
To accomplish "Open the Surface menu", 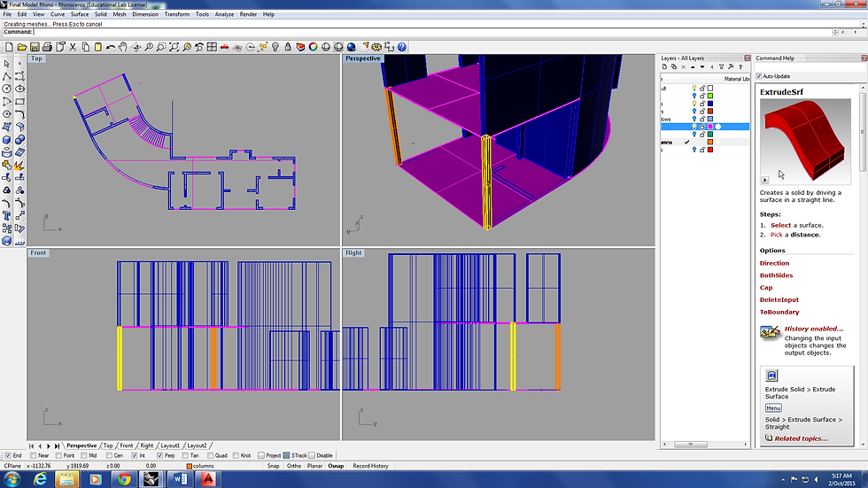I will tap(79, 14).
